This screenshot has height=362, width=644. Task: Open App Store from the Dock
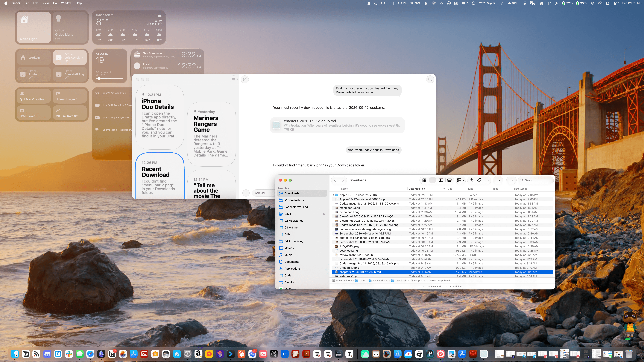click(x=462, y=354)
